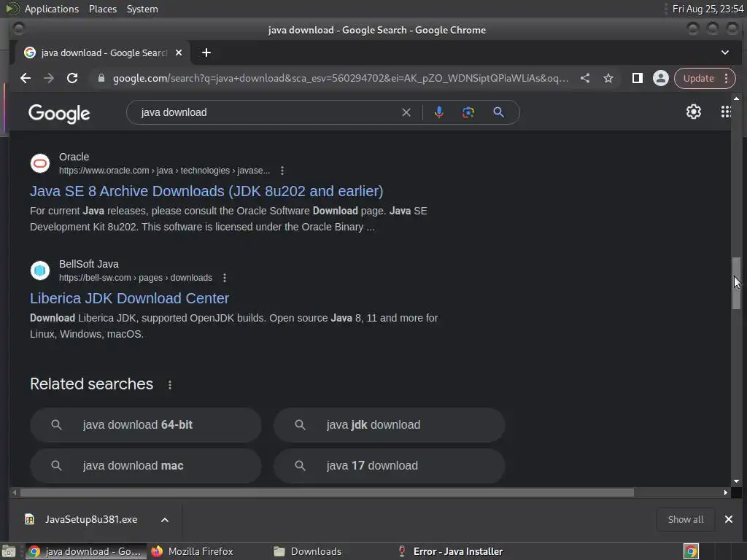This screenshot has width=747, height=560.
Task: Share this page using the share icon
Action: coord(585,78)
